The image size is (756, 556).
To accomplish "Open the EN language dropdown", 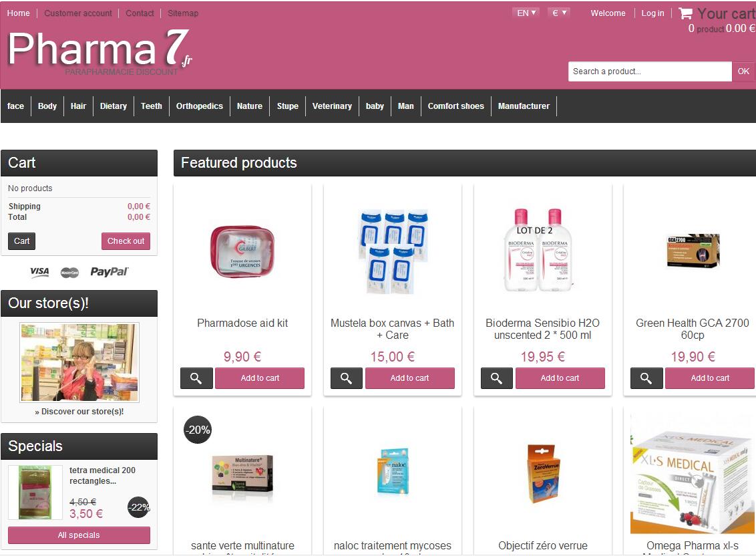I will [526, 13].
